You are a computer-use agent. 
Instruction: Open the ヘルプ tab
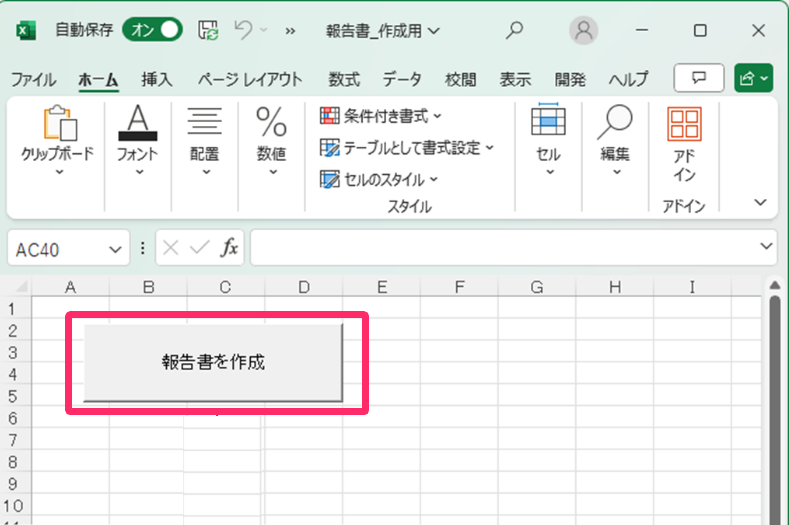click(x=628, y=80)
